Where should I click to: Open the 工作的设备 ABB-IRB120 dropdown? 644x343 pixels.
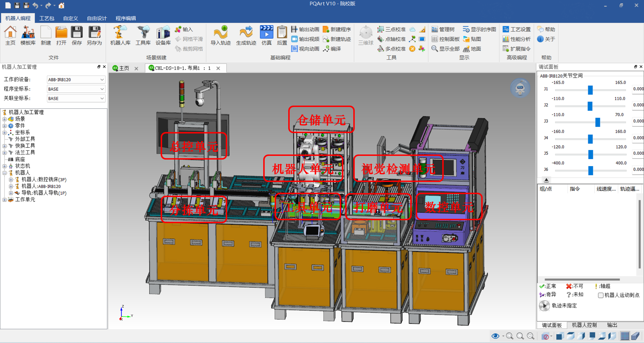[76, 79]
